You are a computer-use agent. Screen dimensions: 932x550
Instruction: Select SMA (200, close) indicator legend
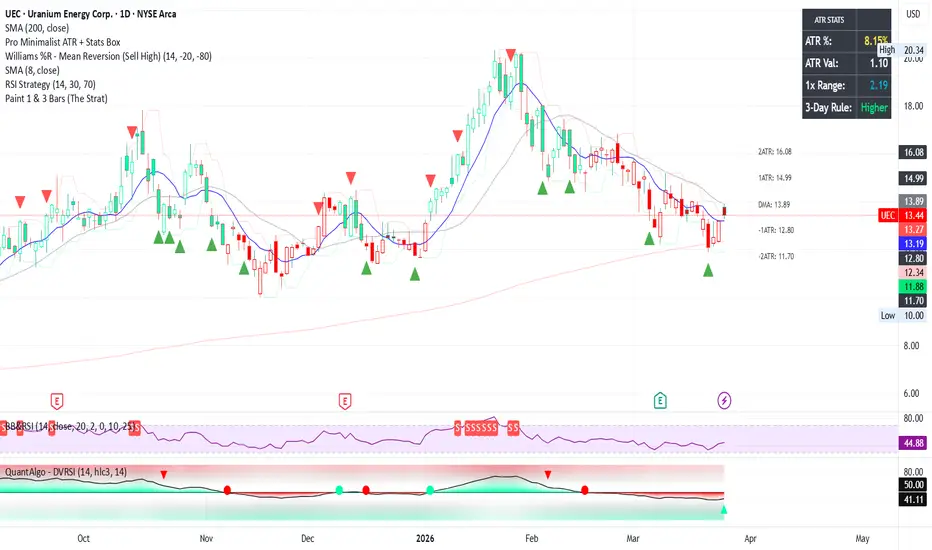pos(37,28)
